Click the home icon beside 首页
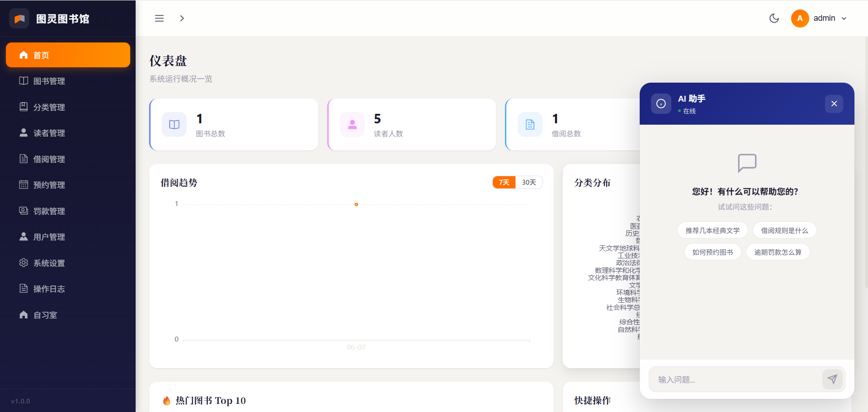868x412 pixels. tap(24, 55)
